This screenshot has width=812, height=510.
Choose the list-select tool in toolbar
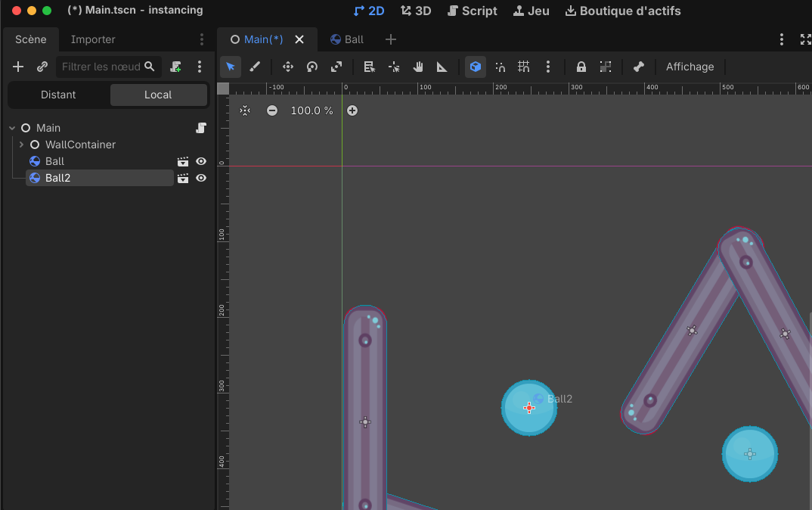pos(369,67)
